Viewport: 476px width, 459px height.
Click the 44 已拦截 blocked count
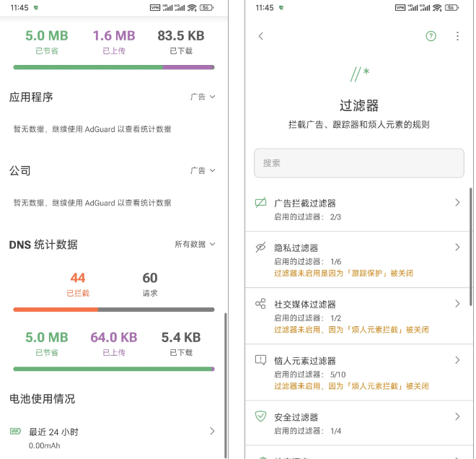click(78, 284)
